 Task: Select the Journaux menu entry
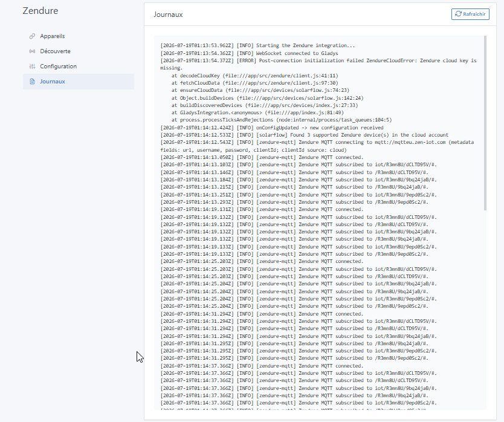coord(79,82)
